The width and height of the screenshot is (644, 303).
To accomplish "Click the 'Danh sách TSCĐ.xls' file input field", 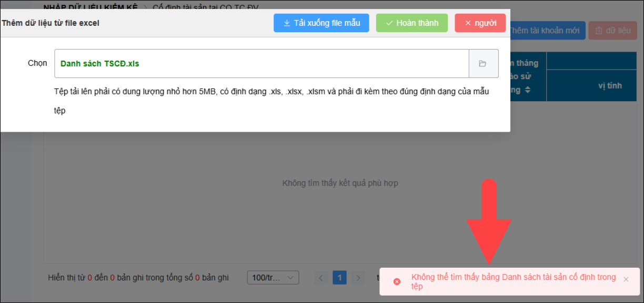I will [261, 64].
